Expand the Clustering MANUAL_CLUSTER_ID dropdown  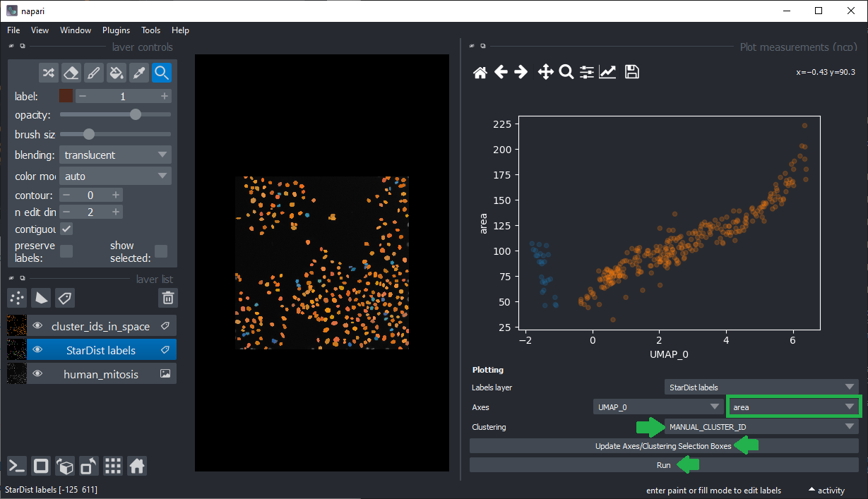click(x=761, y=427)
